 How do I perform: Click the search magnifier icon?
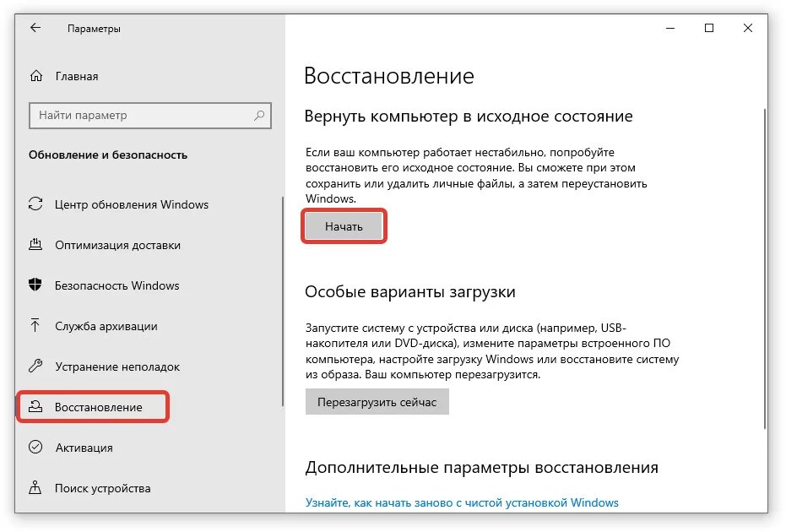coord(259,116)
